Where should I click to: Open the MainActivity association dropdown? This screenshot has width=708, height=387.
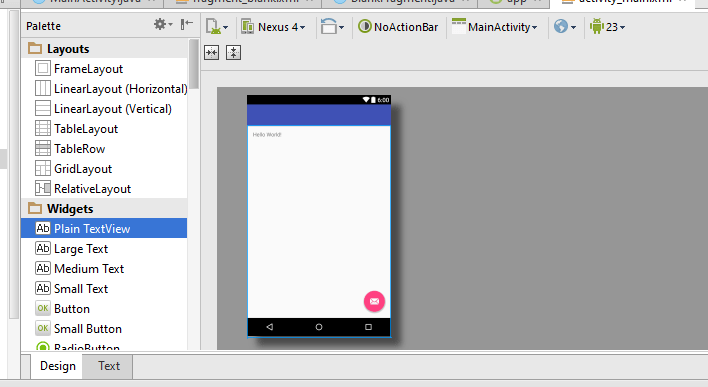(x=495, y=27)
